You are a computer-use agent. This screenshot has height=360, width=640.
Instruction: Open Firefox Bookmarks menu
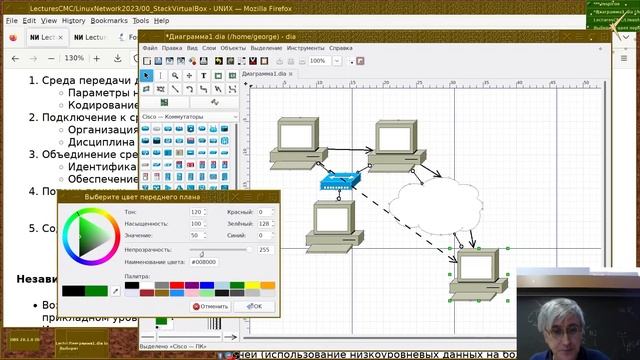click(x=109, y=21)
